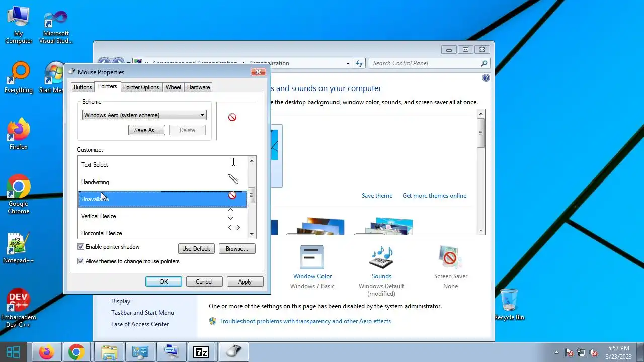The height and width of the screenshot is (362, 644).
Task: Click search magnifier in Control Panel
Action: point(484,63)
